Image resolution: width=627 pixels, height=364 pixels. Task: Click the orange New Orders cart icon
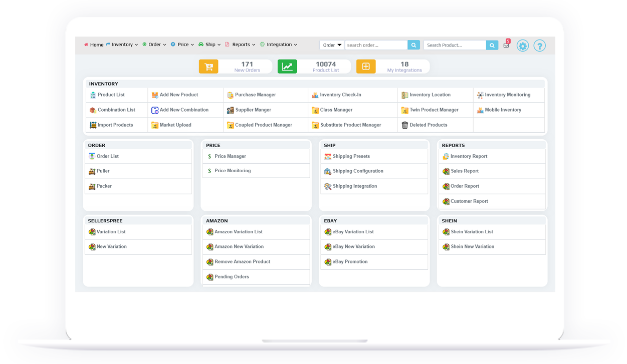point(208,67)
